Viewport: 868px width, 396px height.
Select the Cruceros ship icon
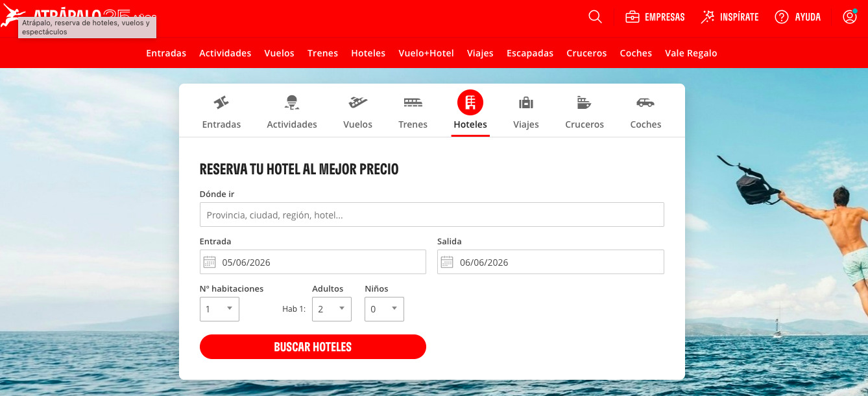tap(584, 102)
